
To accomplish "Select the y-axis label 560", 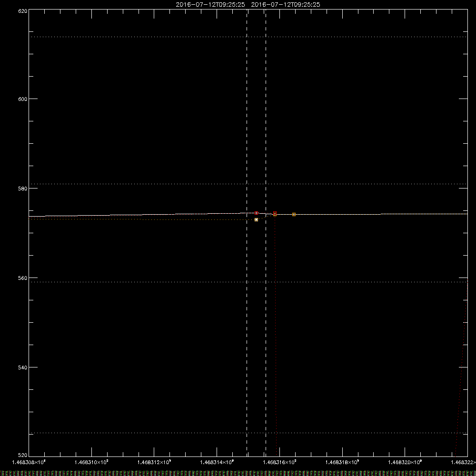I will (23, 278).
